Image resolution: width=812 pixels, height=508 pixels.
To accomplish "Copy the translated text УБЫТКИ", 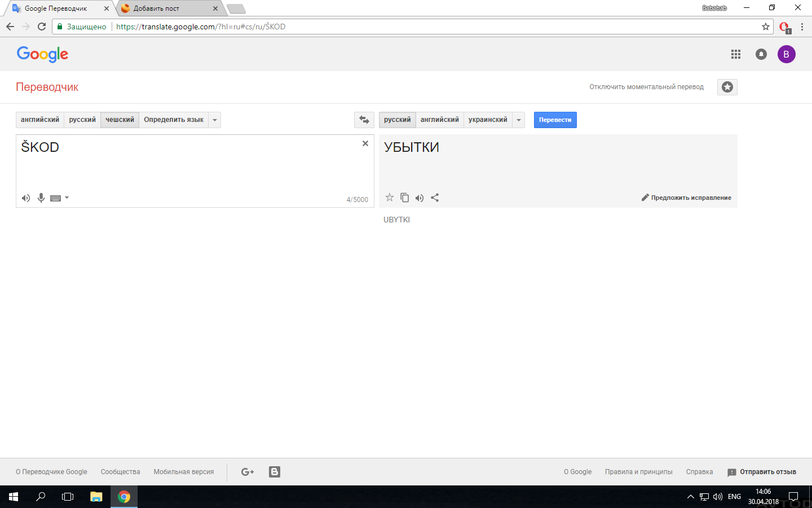I will click(404, 198).
